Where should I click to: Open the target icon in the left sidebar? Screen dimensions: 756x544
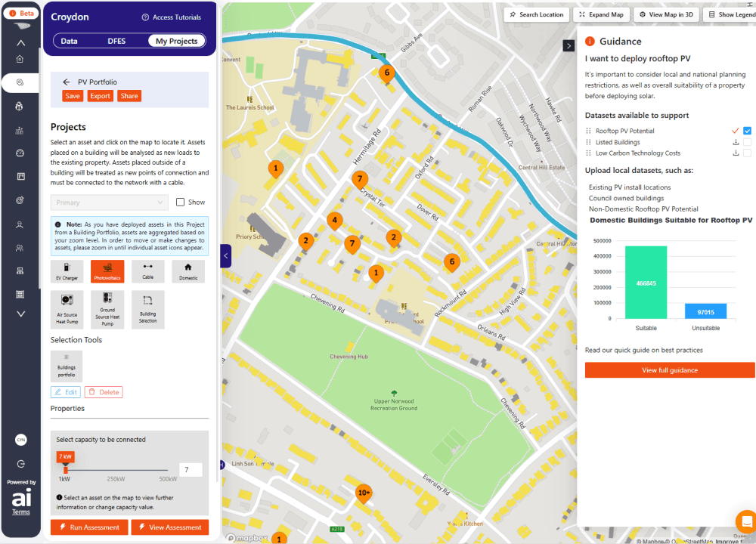click(x=20, y=200)
